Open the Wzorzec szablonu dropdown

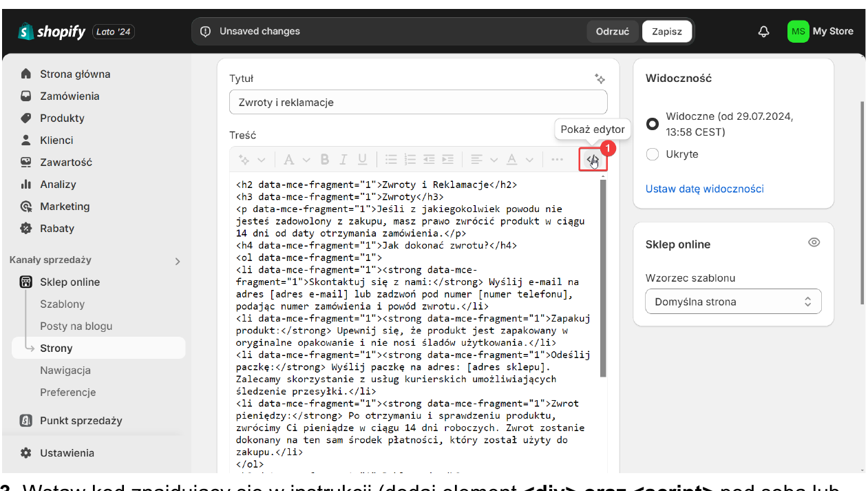(733, 302)
